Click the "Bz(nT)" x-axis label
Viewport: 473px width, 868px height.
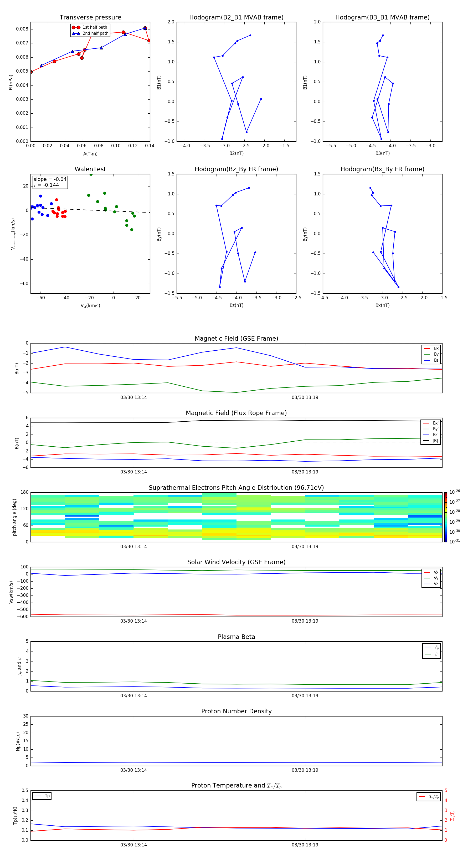click(236, 305)
